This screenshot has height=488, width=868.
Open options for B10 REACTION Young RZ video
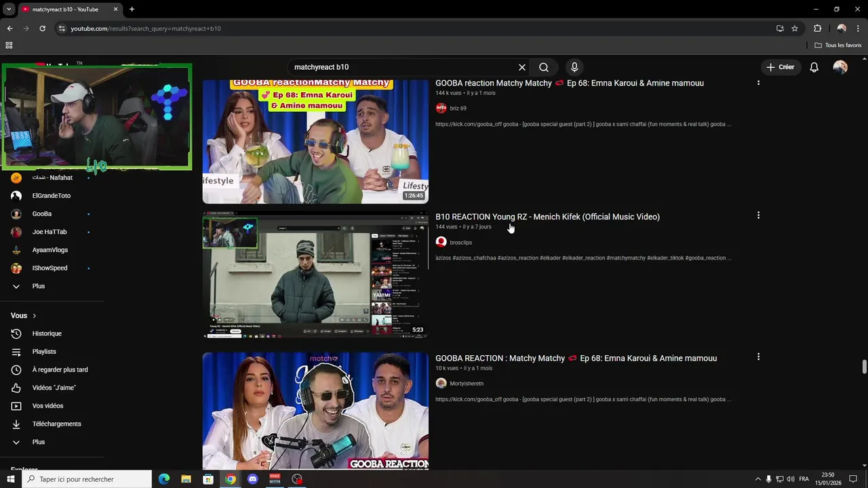coord(758,216)
